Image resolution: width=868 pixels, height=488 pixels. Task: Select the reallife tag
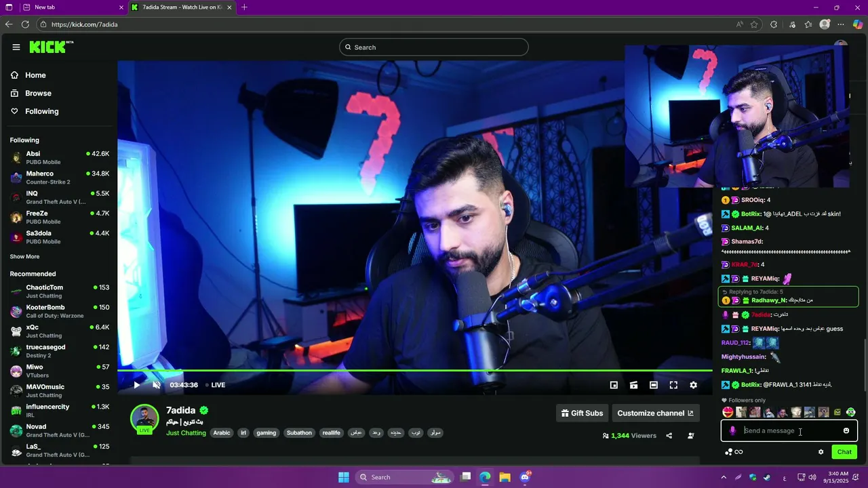(x=332, y=432)
